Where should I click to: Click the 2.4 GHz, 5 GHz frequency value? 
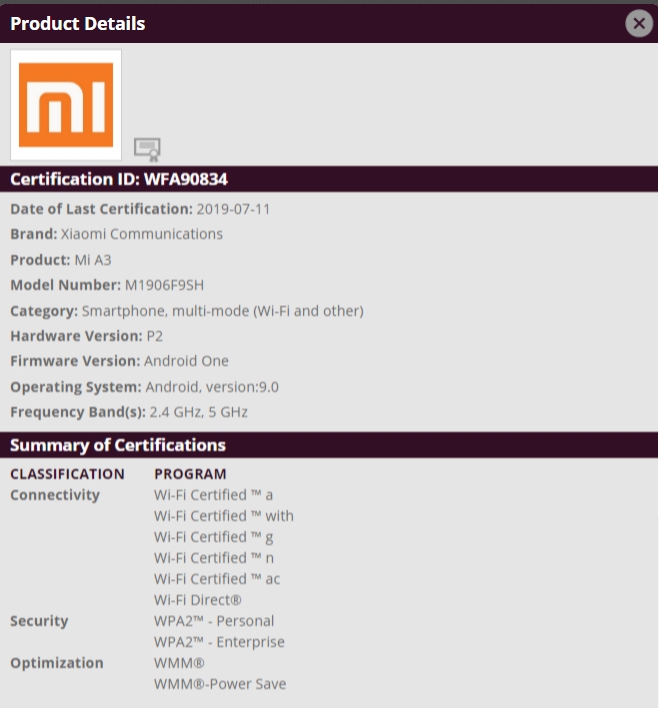198,412
